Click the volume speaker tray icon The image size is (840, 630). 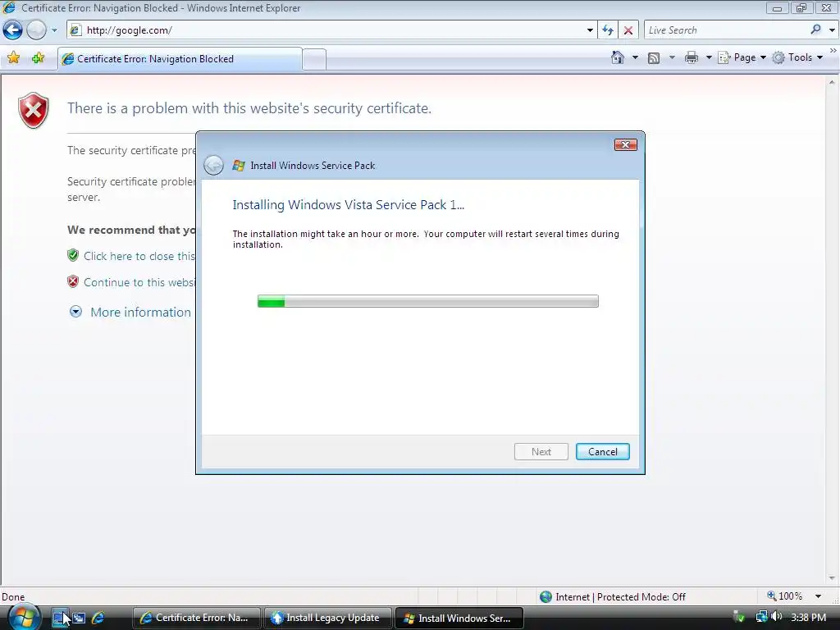coord(776,617)
